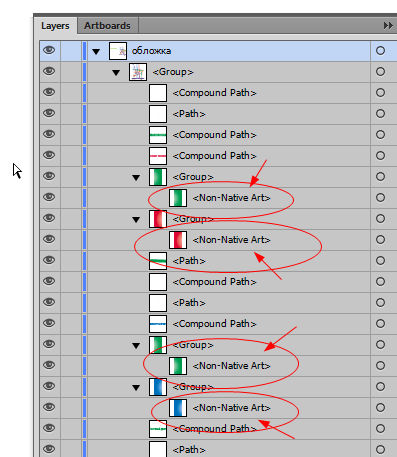Select the Compound Path with blue line thumbnail
Image resolution: width=397 pixels, height=457 pixels.
tap(214, 324)
